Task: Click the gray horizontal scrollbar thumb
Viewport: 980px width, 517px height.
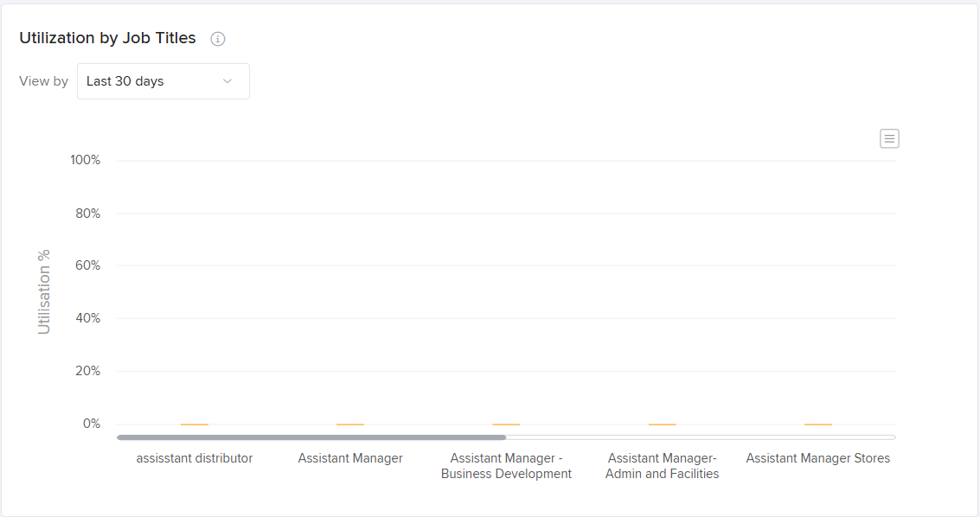Action: [x=311, y=437]
